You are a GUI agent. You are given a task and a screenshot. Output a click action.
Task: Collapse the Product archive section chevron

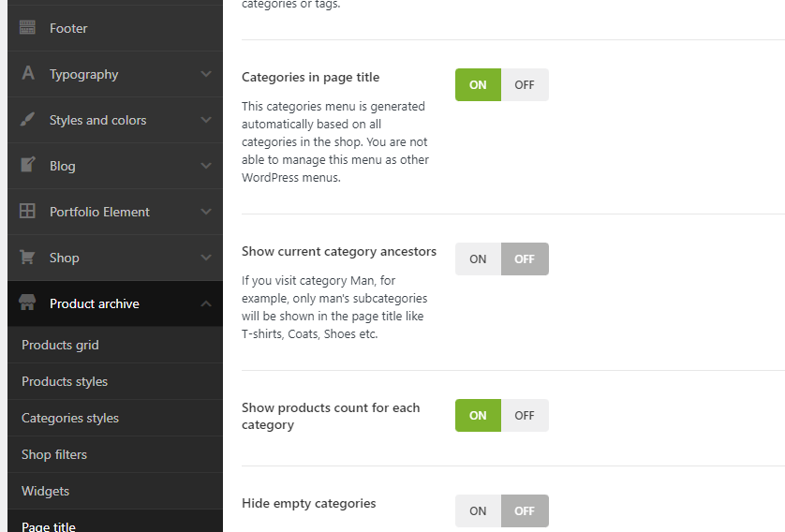click(x=206, y=303)
